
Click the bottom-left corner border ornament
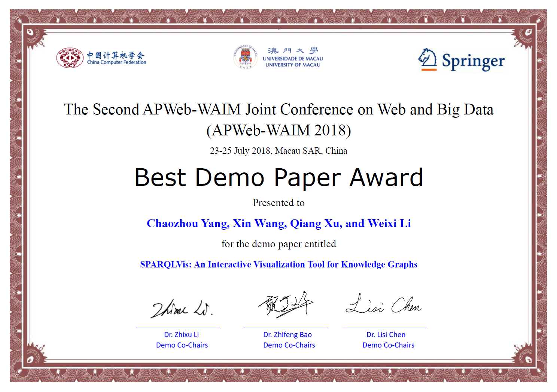[32, 358]
